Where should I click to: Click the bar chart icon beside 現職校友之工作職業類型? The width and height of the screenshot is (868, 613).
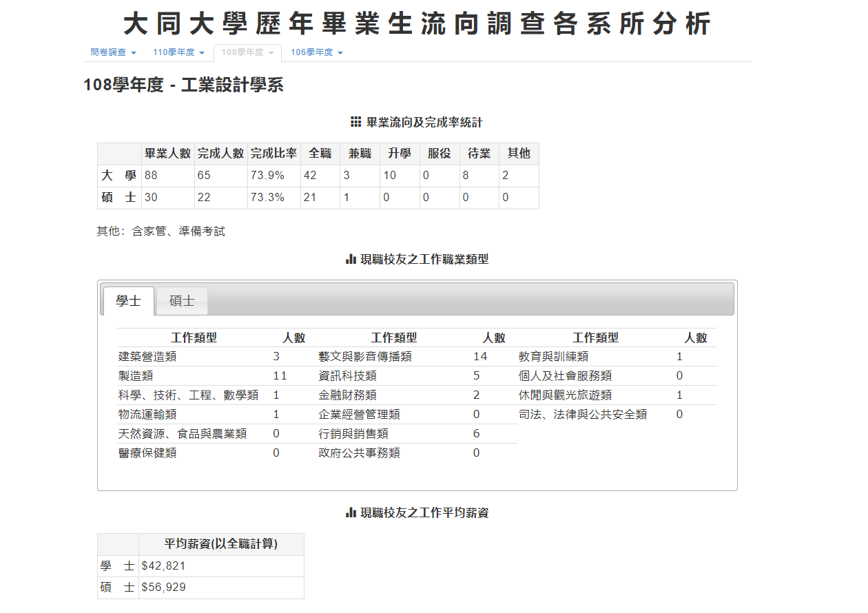point(351,260)
